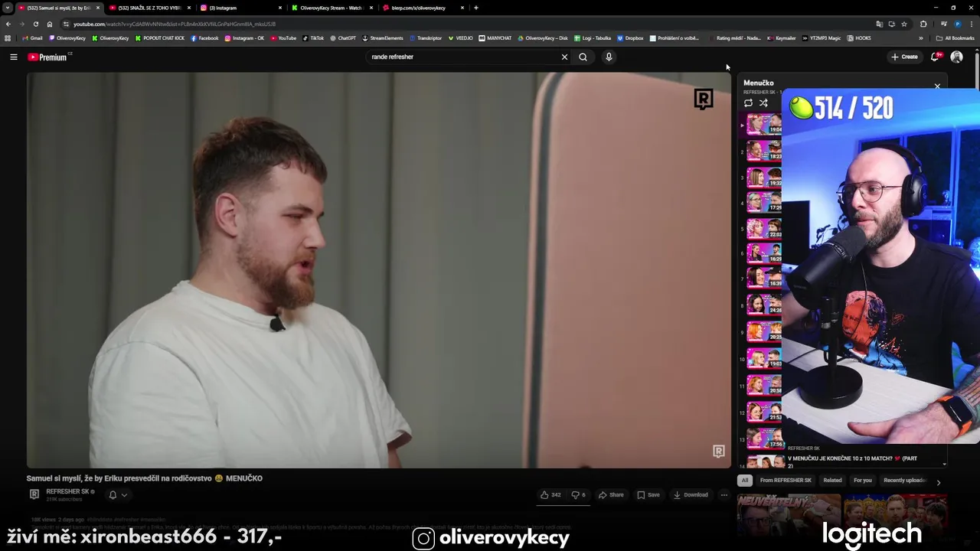Switch to Instagram tab
This screenshot has width=980, height=551.
click(x=240, y=8)
